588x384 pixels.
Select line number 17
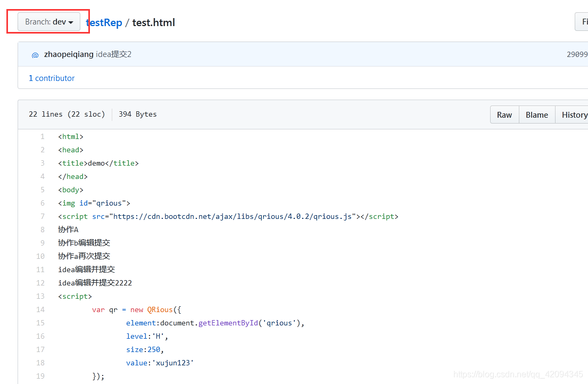(x=40, y=349)
